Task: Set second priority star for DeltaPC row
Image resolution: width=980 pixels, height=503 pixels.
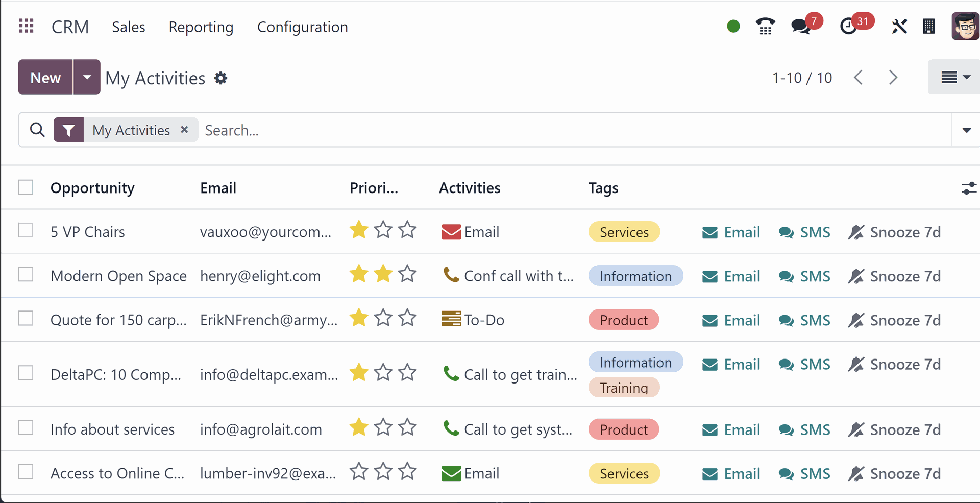Action: tap(383, 372)
